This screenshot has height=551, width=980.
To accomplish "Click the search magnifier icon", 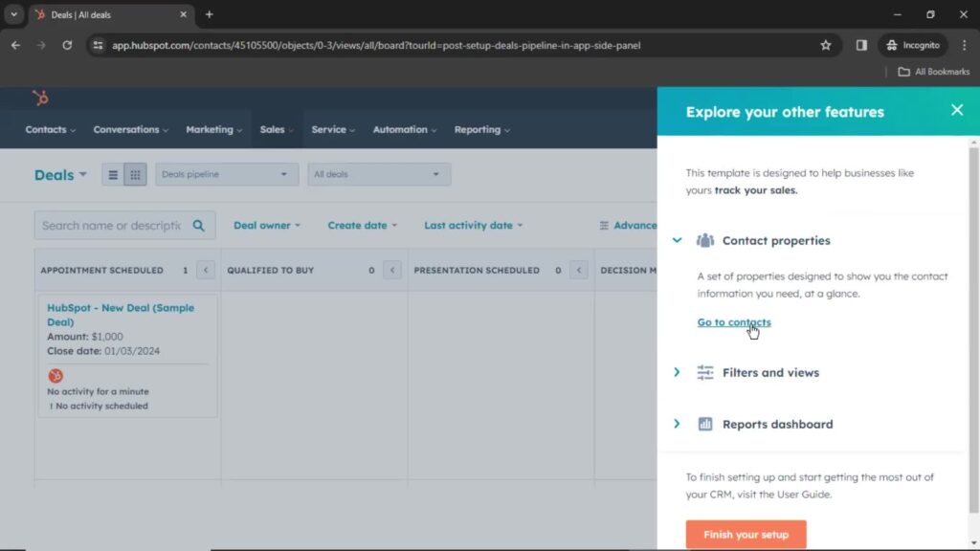I will [x=198, y=226].
